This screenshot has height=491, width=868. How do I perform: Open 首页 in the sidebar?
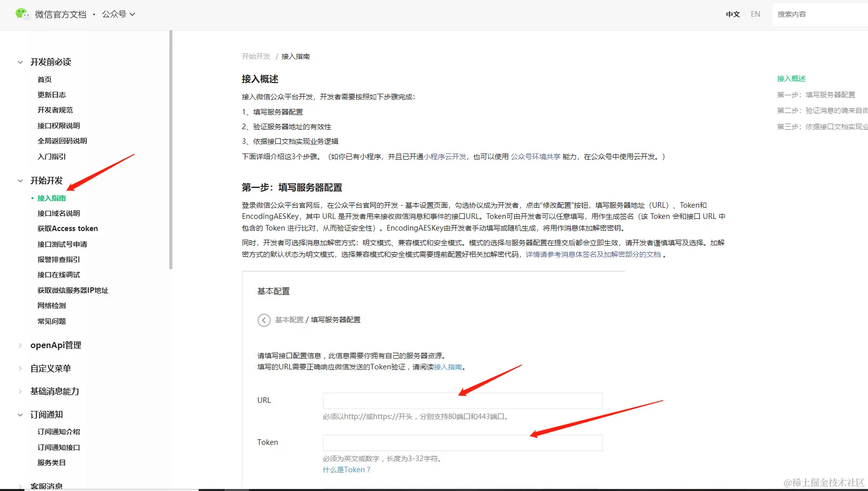[45, 80]
